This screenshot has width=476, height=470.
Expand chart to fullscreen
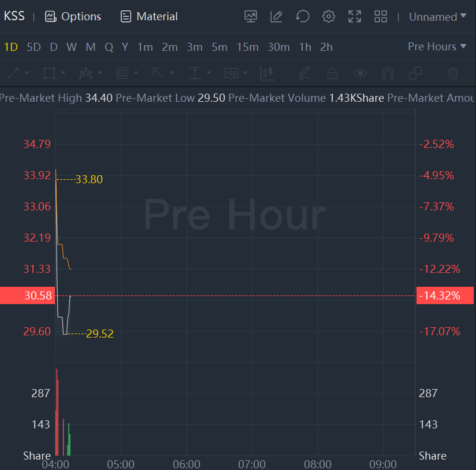[x=355, y=17]
